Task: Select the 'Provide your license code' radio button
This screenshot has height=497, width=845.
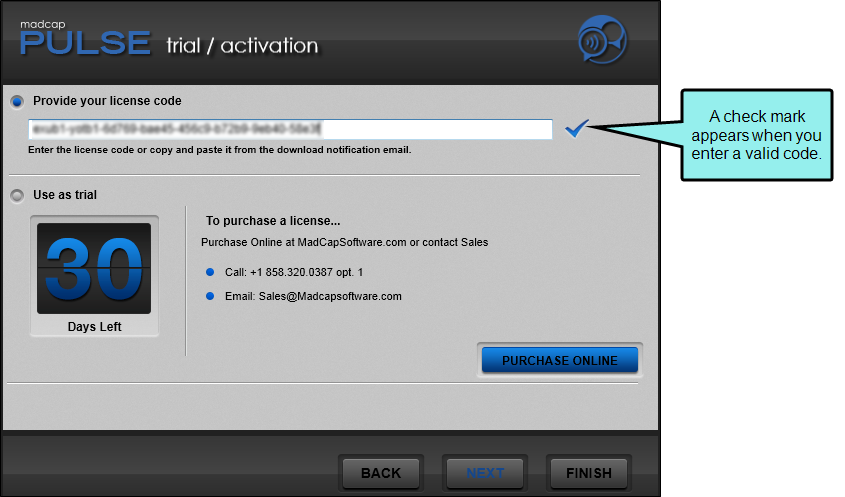Action: (17, 101)
